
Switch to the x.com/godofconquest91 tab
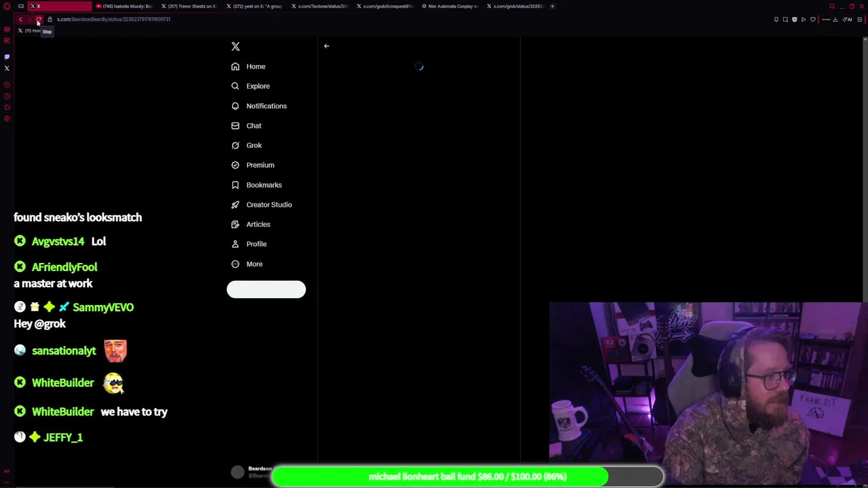(x=384, y=6)
